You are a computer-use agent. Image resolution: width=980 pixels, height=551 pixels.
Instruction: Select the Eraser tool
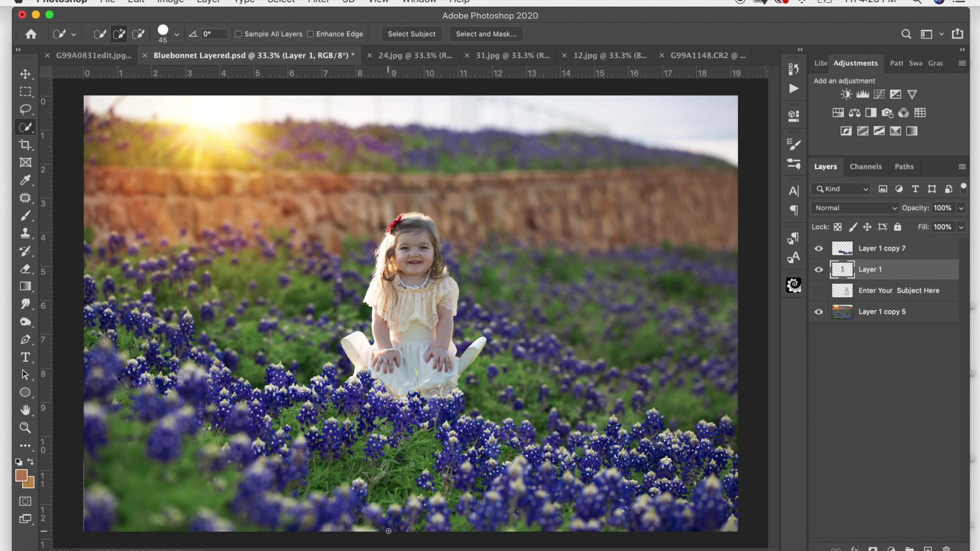click(25, 269)
